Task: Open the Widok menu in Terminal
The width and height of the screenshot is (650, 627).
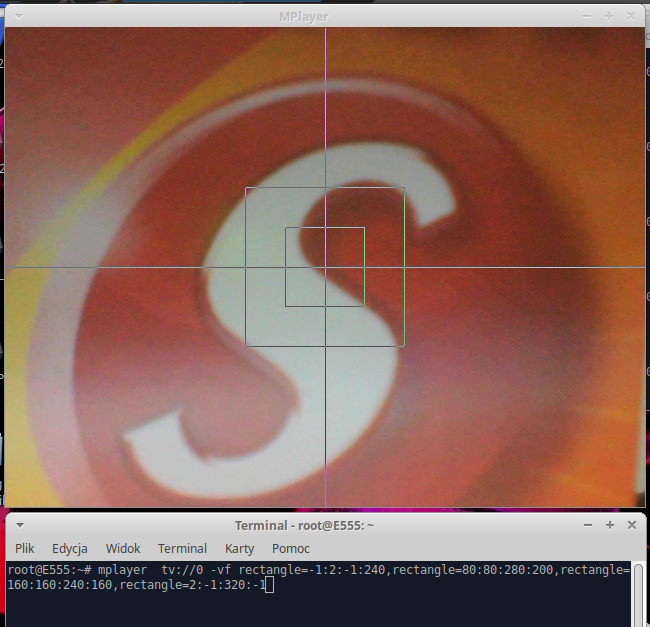Action: [123, 548]
